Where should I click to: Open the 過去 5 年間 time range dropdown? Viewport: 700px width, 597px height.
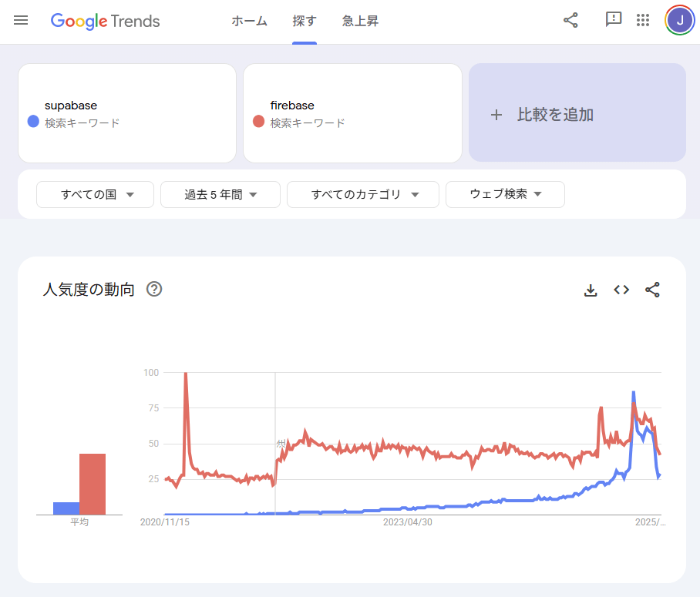point(220,195)
